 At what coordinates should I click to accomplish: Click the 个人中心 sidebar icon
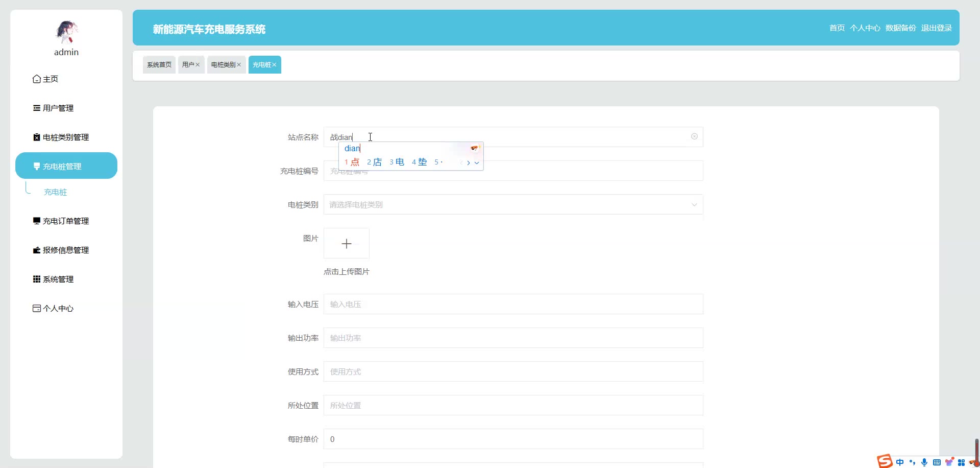click(37, 308)
